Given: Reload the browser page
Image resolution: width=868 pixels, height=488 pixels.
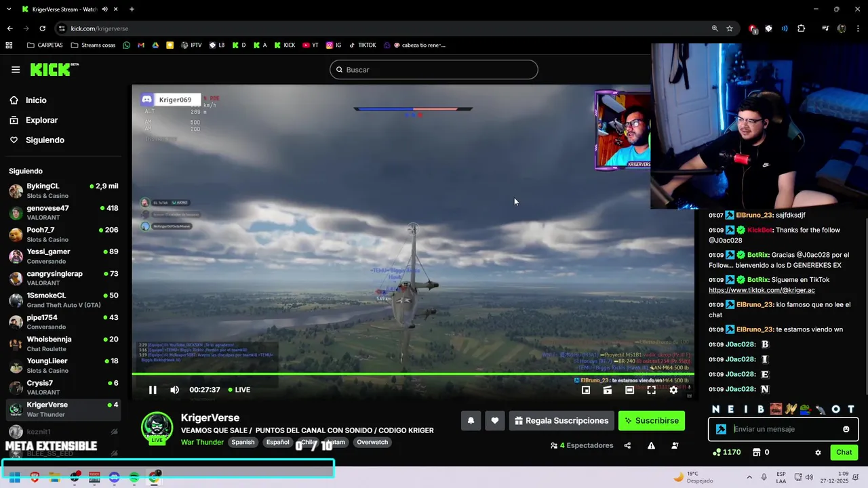Looking at the screenshot, I should pos(42,28).
